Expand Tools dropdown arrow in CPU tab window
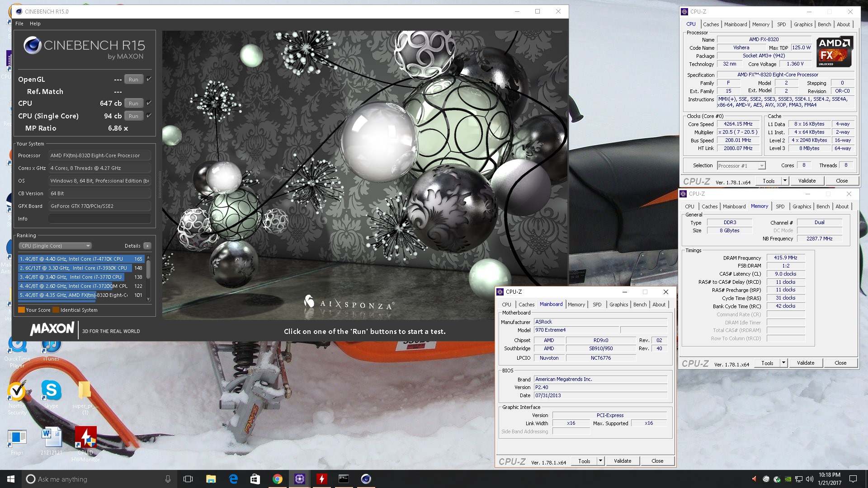Image resolution: width=868 pixels, height=488 pixels. (785, 181)
